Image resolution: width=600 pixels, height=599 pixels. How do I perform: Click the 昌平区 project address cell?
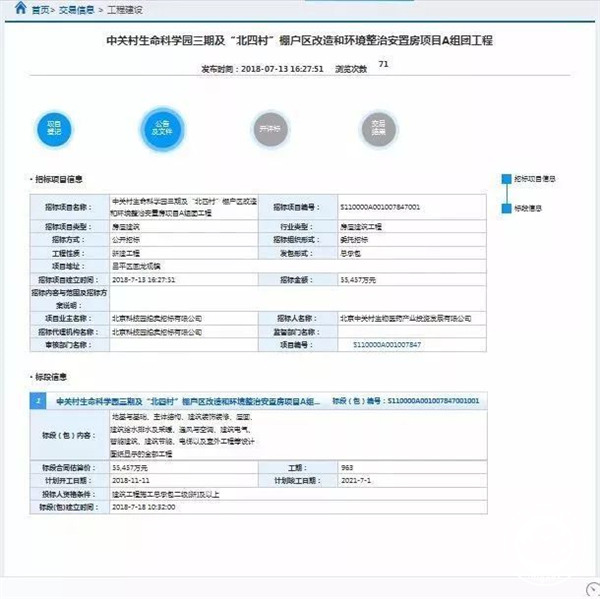298,266
